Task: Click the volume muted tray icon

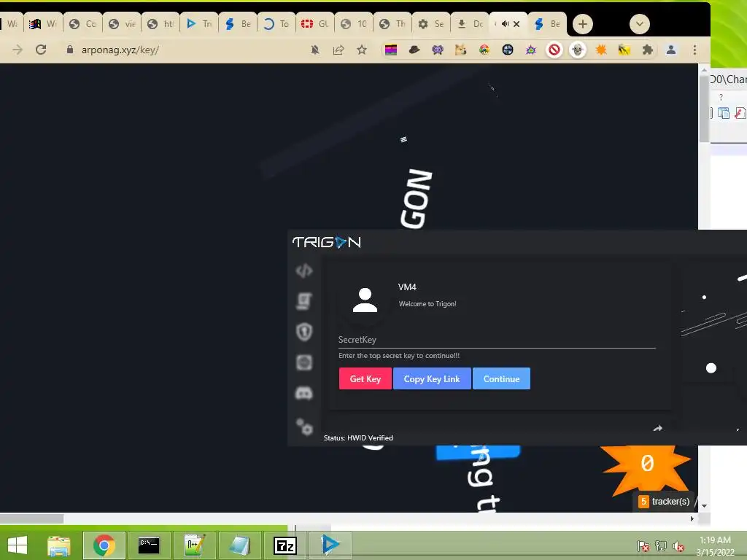Action: coord(678,546)
